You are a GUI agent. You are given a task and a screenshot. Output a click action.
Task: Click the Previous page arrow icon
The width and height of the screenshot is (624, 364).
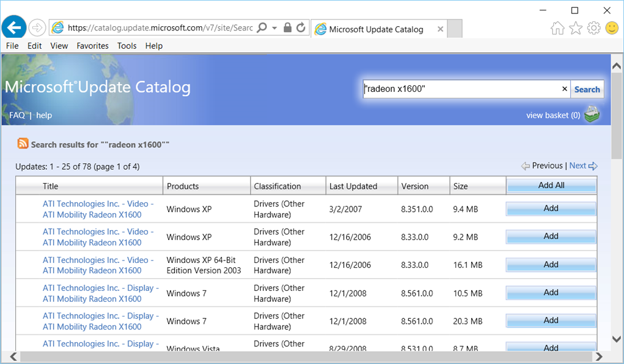pos(525,166)
